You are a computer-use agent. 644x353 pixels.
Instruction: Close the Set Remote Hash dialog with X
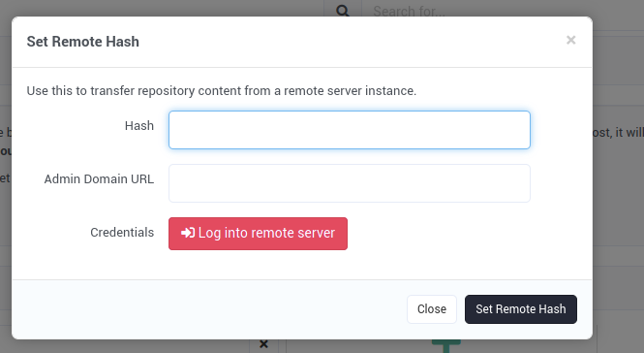point(570,41)
